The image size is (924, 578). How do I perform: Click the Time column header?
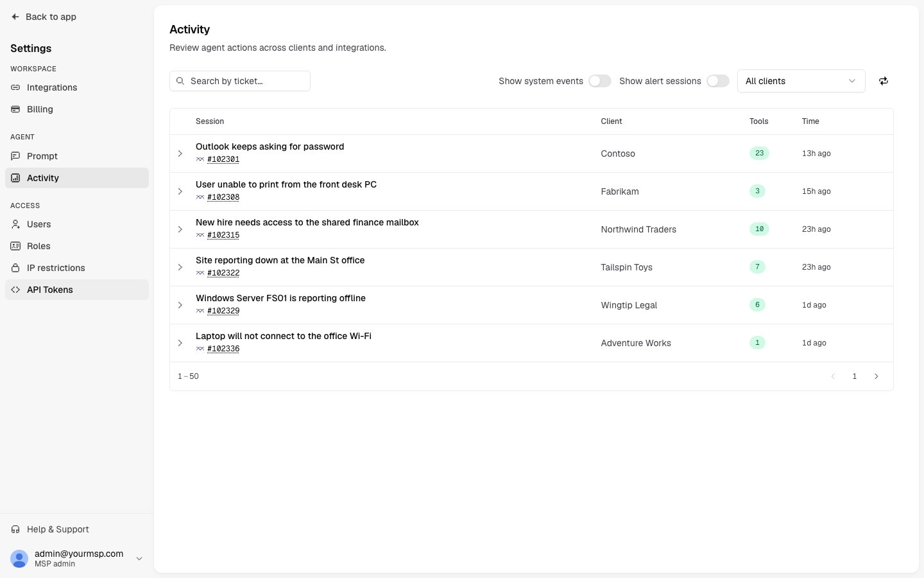tap(810, 121)
